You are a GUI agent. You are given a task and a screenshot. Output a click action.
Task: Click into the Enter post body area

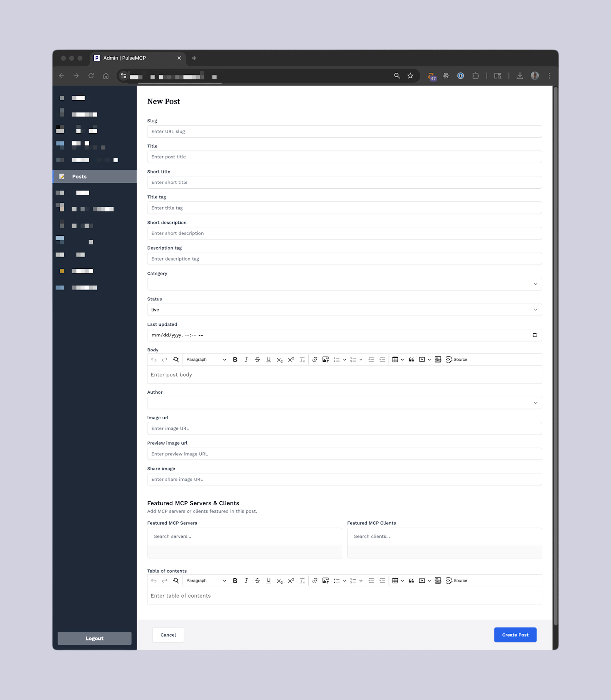click(344, 375)
